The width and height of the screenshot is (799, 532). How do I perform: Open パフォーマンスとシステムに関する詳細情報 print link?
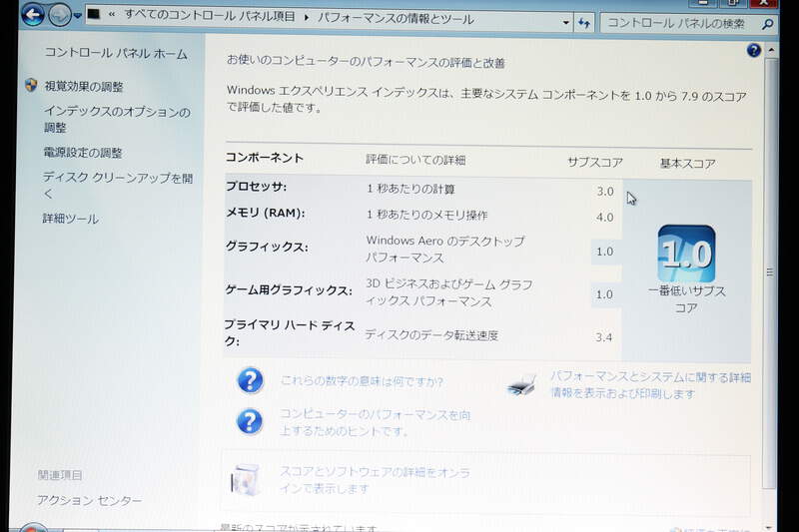[650, 385]
